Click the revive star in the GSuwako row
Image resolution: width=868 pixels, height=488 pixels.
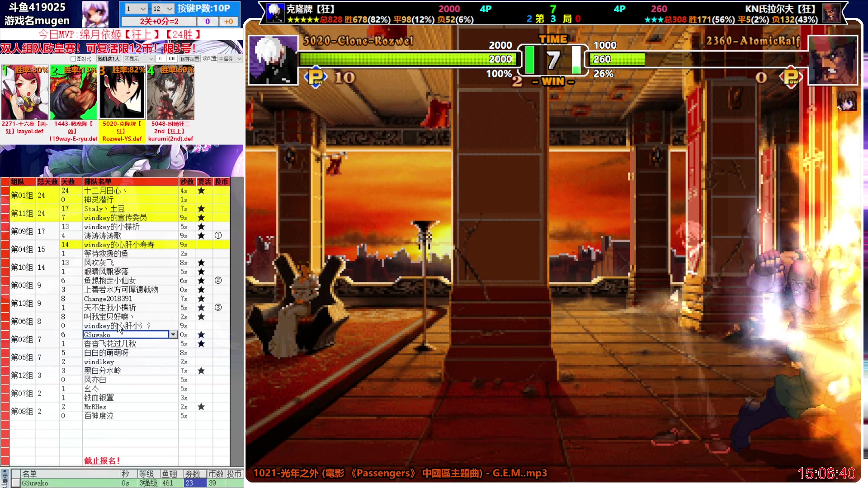pos(201,335)
